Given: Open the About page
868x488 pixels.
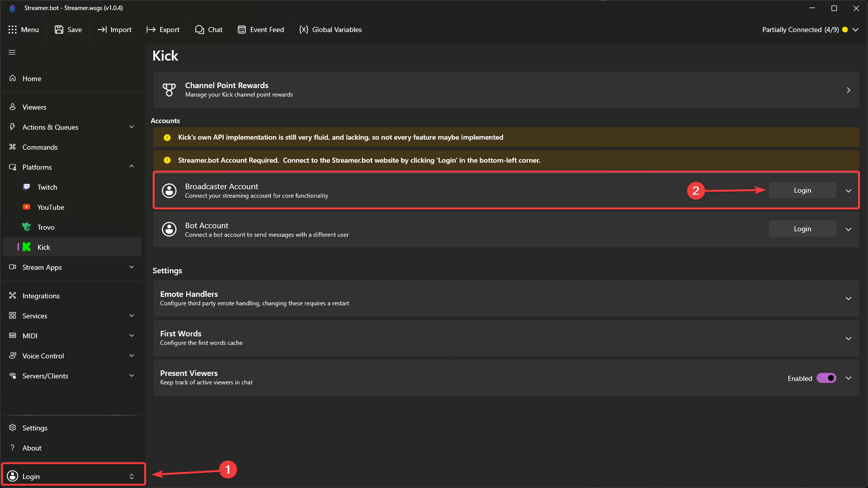Looking at the screenshot, I should tap(32, 447).
